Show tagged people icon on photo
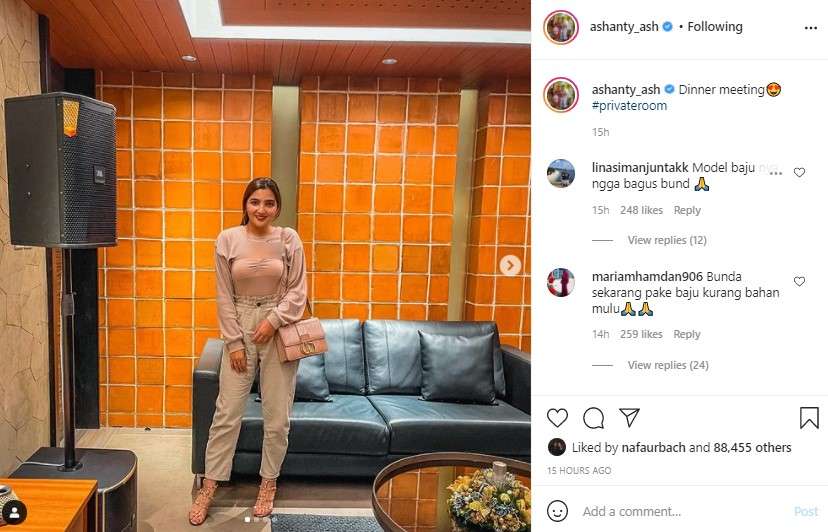Viewport: 828px width, 532px height. click(x=14, y=512)
